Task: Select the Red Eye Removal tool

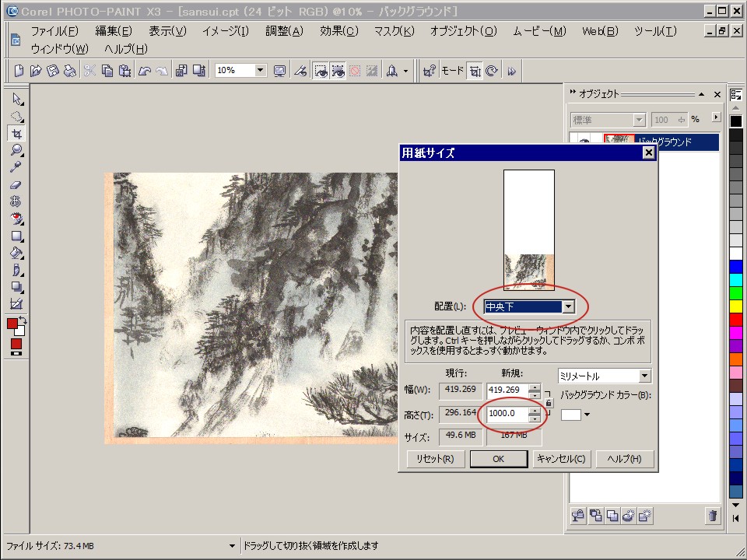Action: [x=16, y=219]
